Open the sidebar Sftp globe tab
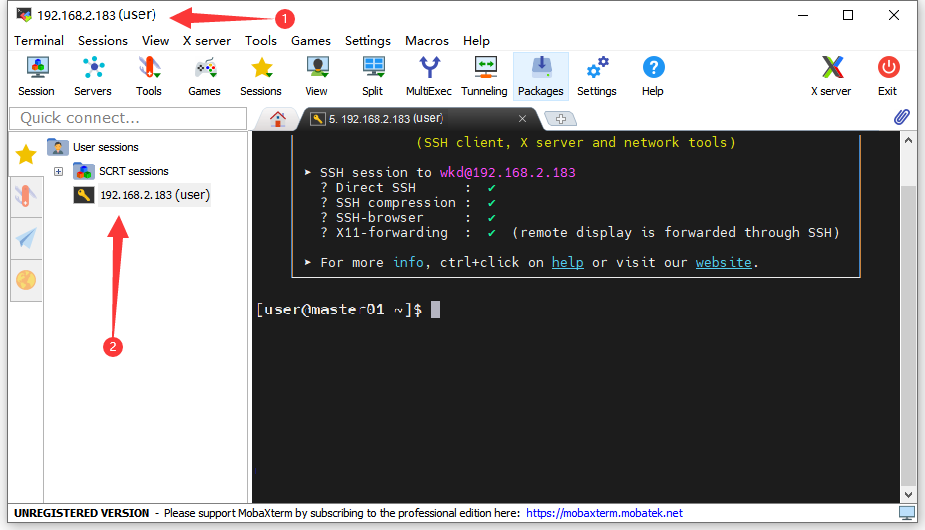Screen dimensions: 925x530 click(26, 280)
